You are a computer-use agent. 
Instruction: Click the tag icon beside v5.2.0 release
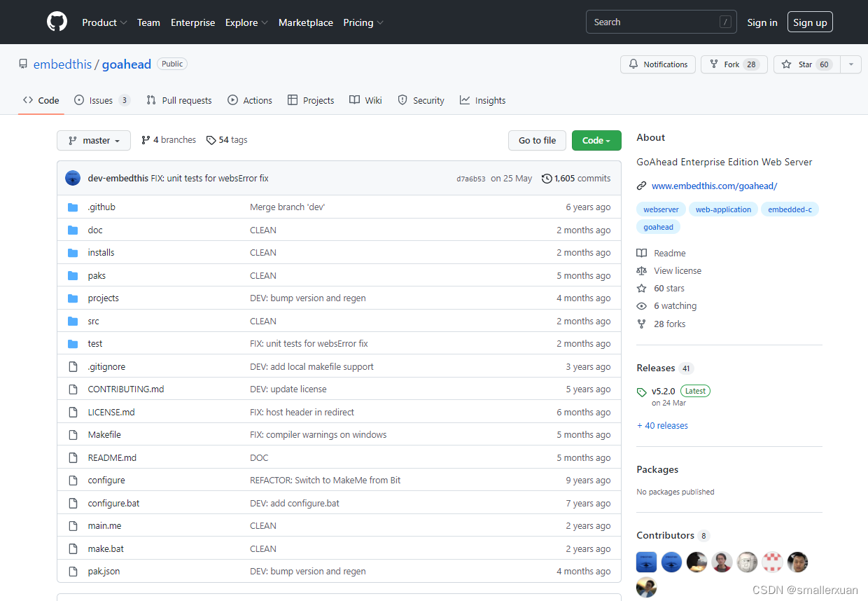point(642,392)
